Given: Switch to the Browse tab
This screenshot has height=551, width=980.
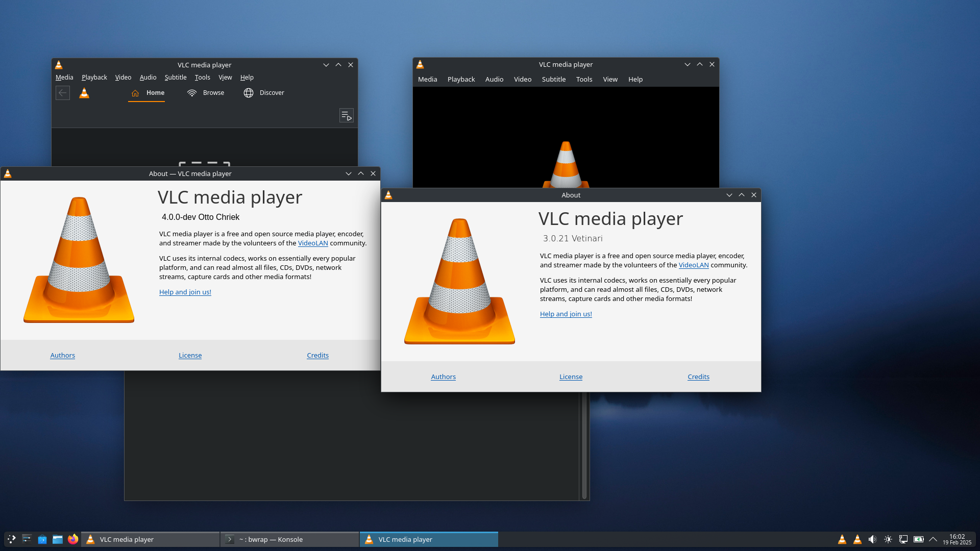Looking at the screenshot, I should tap(206, 93).
